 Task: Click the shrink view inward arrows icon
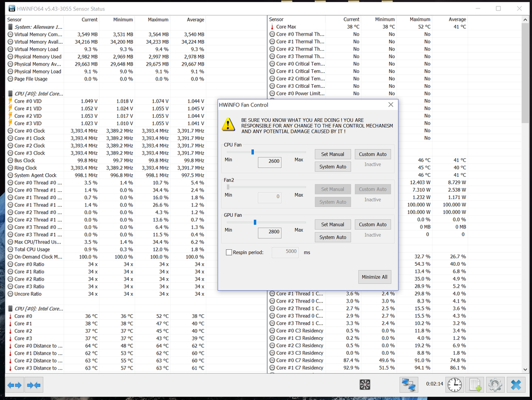(x=34, y=385)
